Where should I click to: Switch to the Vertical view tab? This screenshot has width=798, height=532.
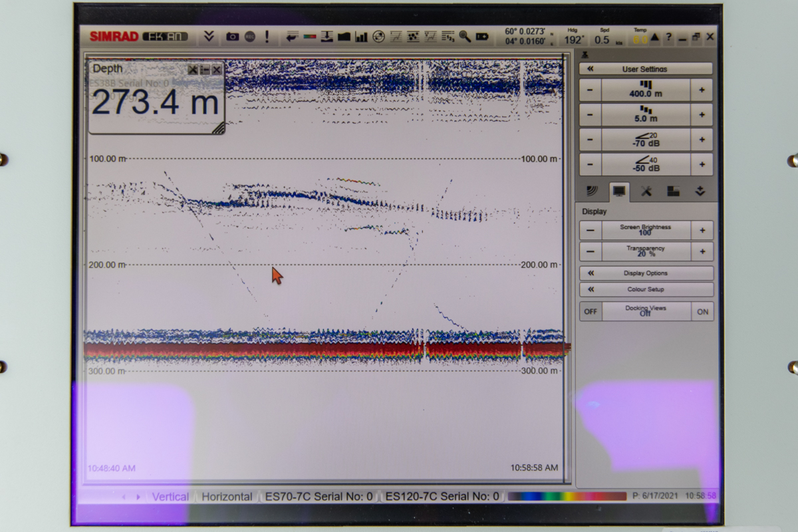point(170,497)
